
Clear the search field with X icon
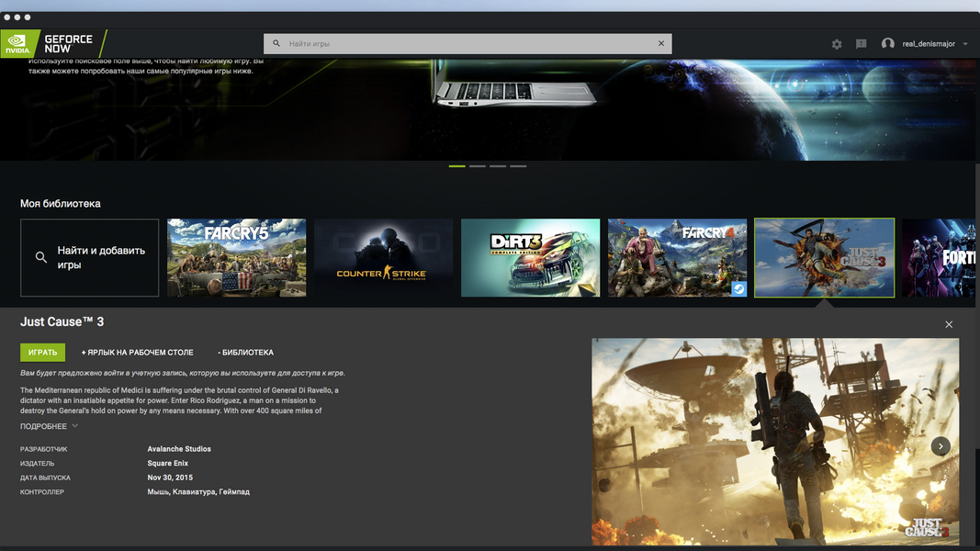click(x=660, y=43)
